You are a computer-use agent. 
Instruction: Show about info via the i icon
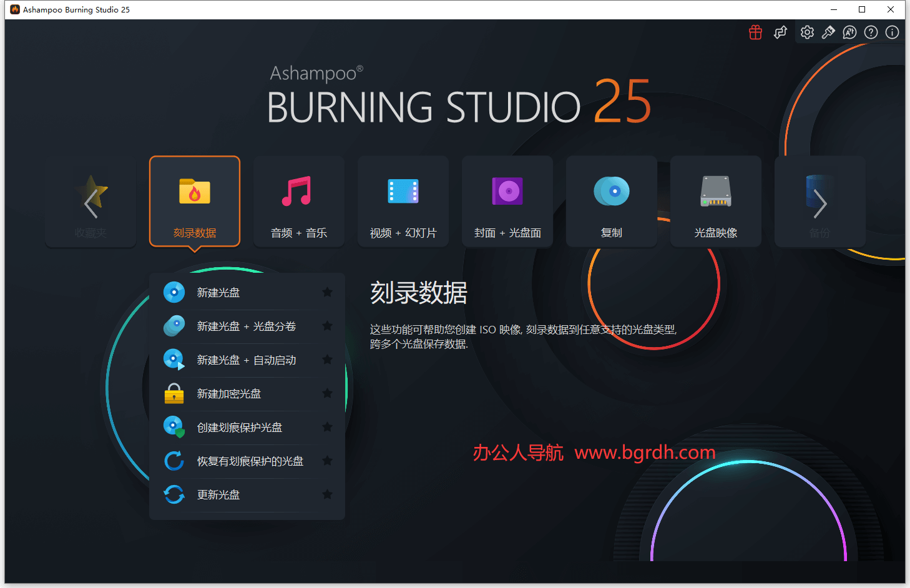click(892, 32)
